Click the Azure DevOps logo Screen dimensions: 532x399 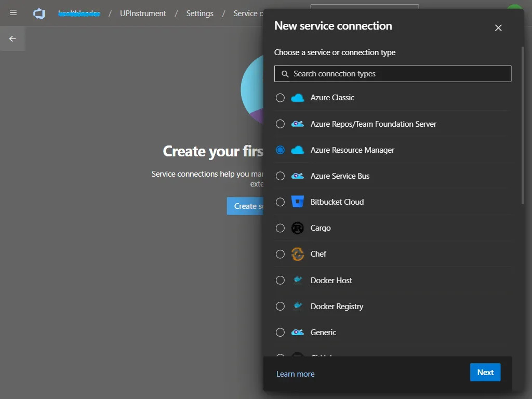coord(39,14)
